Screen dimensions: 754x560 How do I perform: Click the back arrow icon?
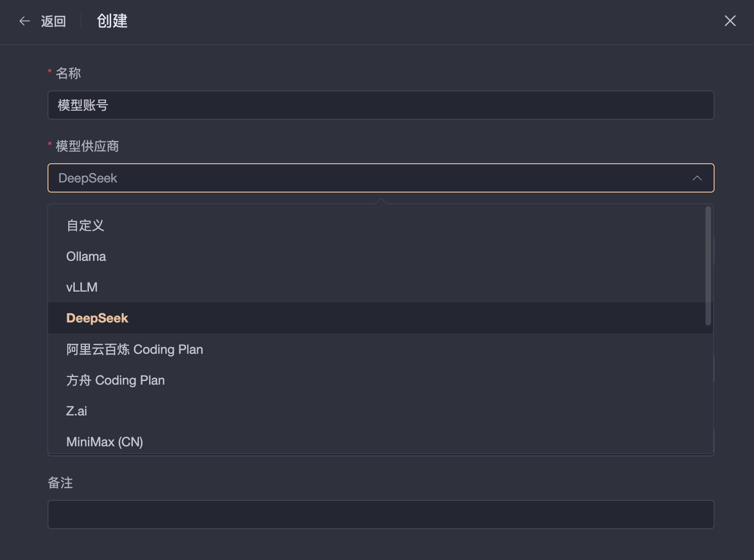24,21
